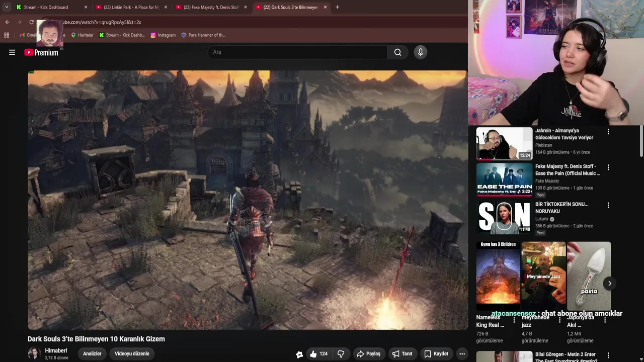644x362 pixels.
Task: Open pasta Shorts thumbnail
Action: (x=589, y=277)
